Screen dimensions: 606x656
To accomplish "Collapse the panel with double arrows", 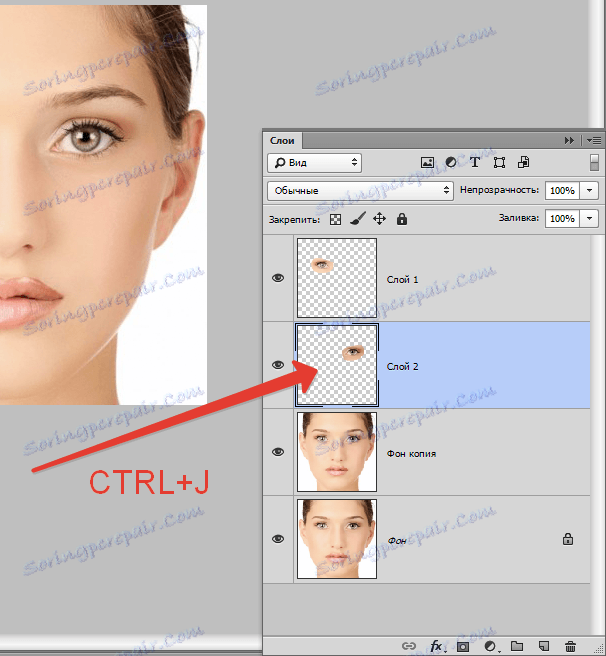I will tap(569, 141).
